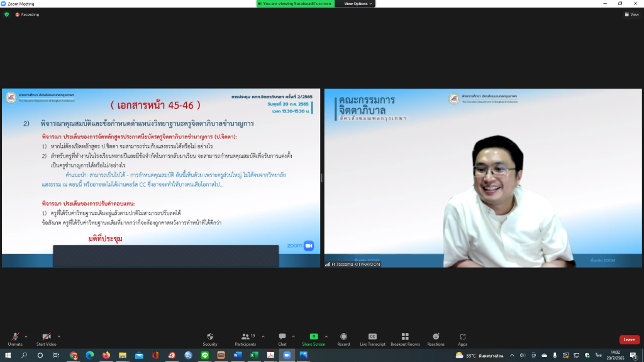Expand the View Options dropdown
Viewport: 644px width, 362px height.
coord(358,4)
